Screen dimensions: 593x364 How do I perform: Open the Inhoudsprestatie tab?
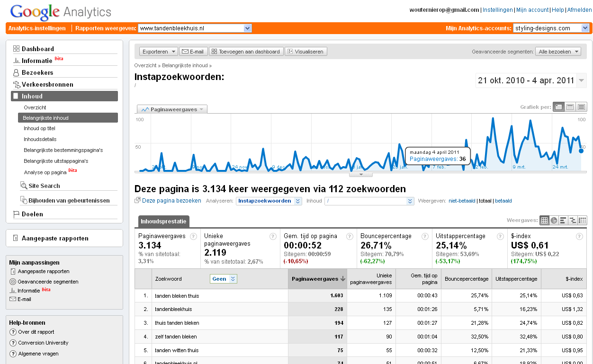click(164, 221)
